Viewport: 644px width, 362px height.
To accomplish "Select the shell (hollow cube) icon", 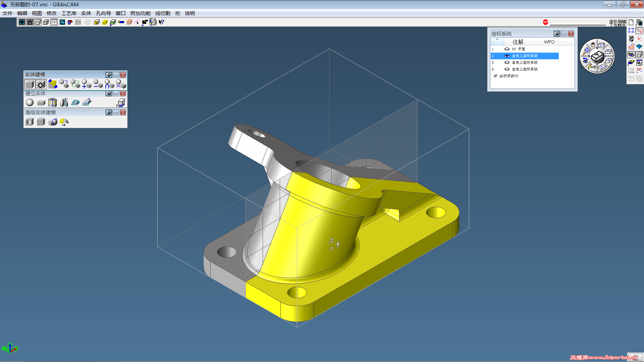I will tap(30, 122).
